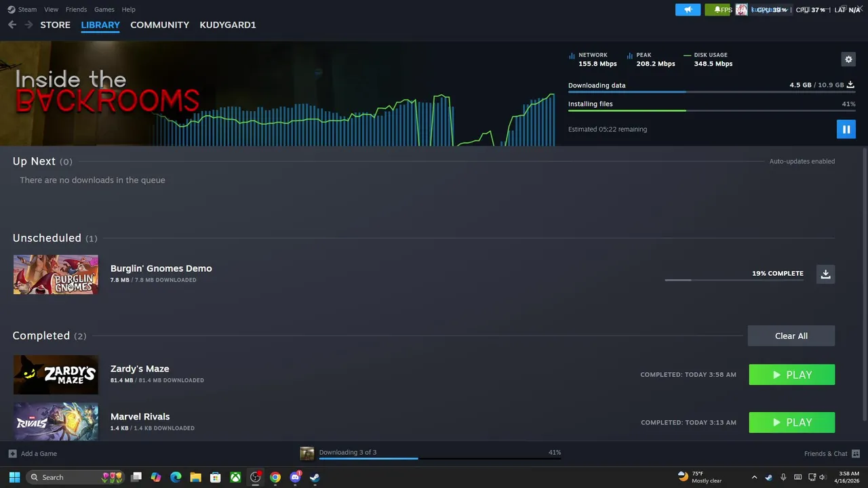Open the Games menu
The image size is (868, 488).
pyautogui.click(x=104, y=9)
